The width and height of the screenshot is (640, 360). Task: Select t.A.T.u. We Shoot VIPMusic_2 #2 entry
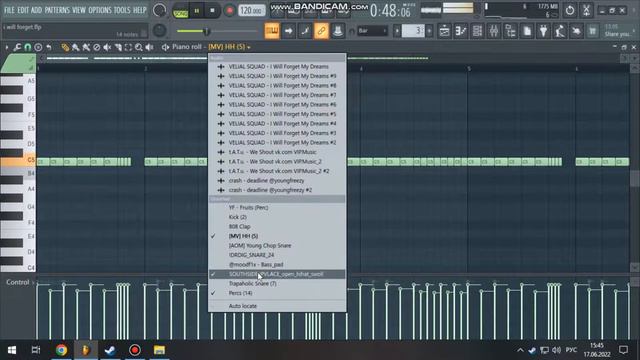point(277,171)
